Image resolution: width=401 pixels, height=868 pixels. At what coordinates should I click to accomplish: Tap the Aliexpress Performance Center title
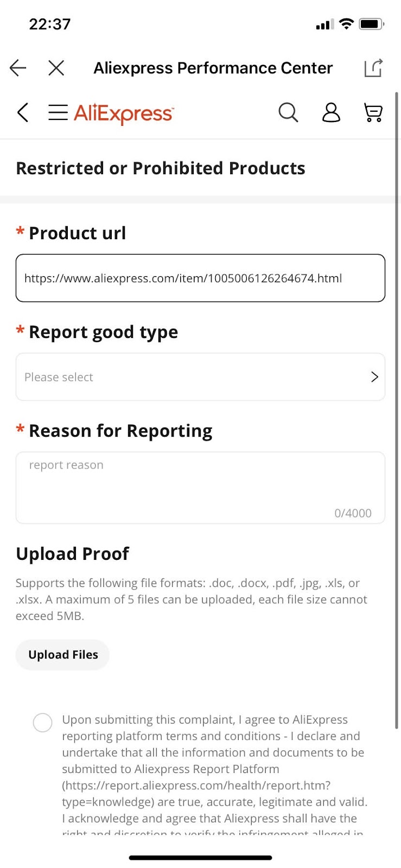[213, 68]
